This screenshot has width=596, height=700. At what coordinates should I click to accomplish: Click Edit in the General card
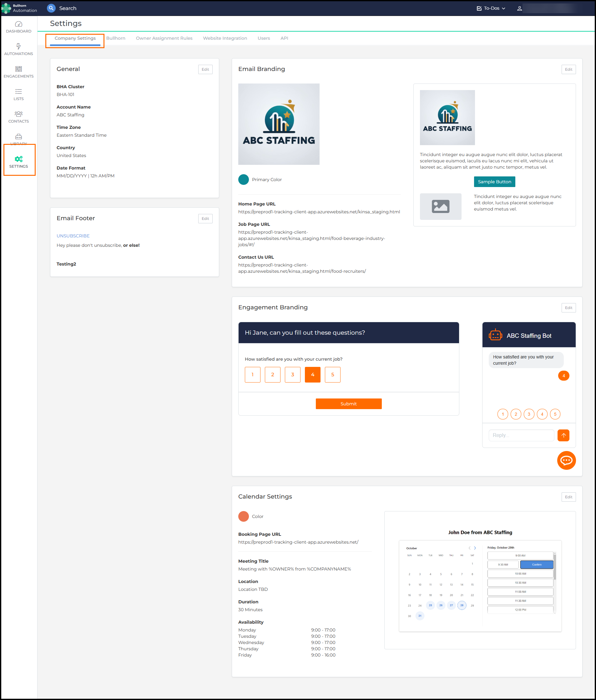(x=205, y=69)
